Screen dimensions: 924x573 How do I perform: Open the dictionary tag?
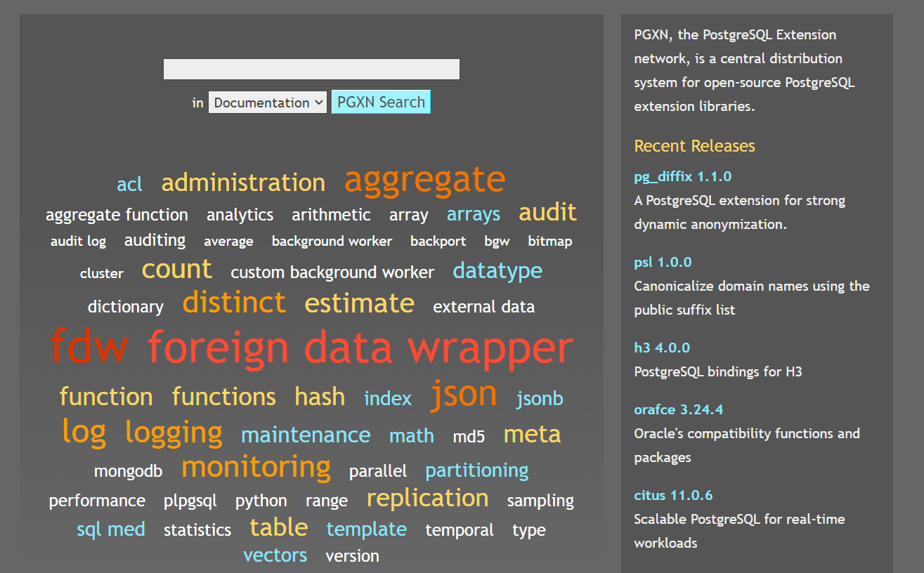125,307
